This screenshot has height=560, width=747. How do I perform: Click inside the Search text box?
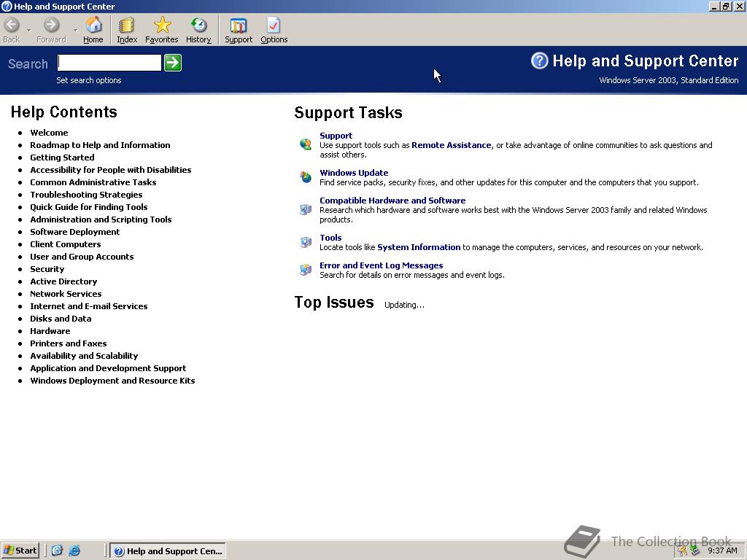[109, 63]
